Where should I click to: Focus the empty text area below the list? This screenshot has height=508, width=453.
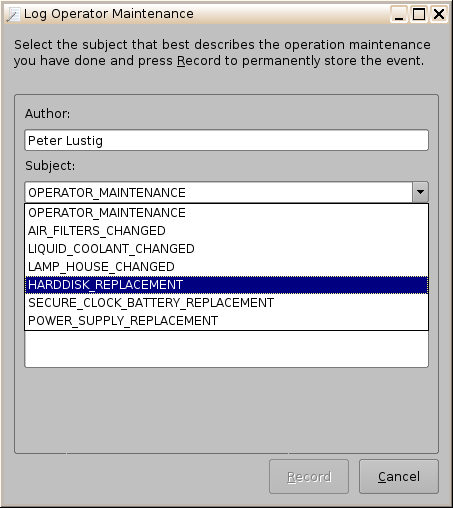227,349
